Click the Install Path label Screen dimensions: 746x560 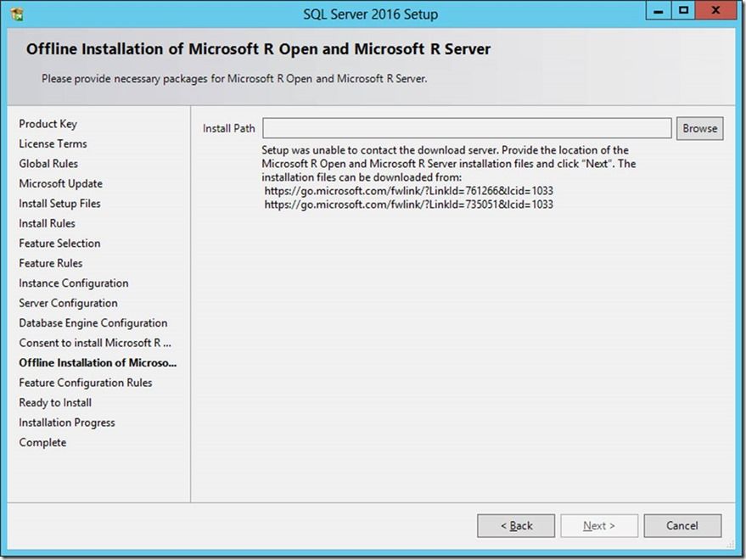tap(229, 128)
